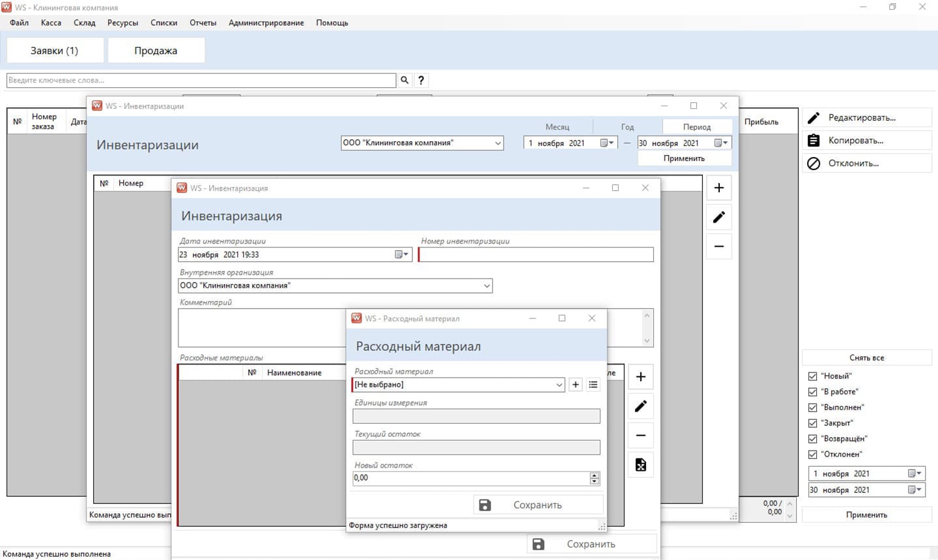Click the question mark help icon
Image resolution: width=938 pixels, height=560 pixels.
pos(421,80)
